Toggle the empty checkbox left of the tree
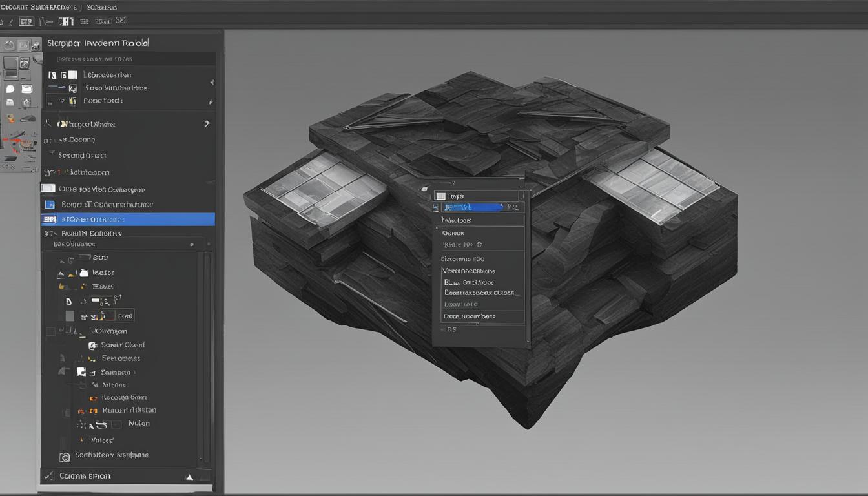The image size is (868, 496). pos(50,331)
